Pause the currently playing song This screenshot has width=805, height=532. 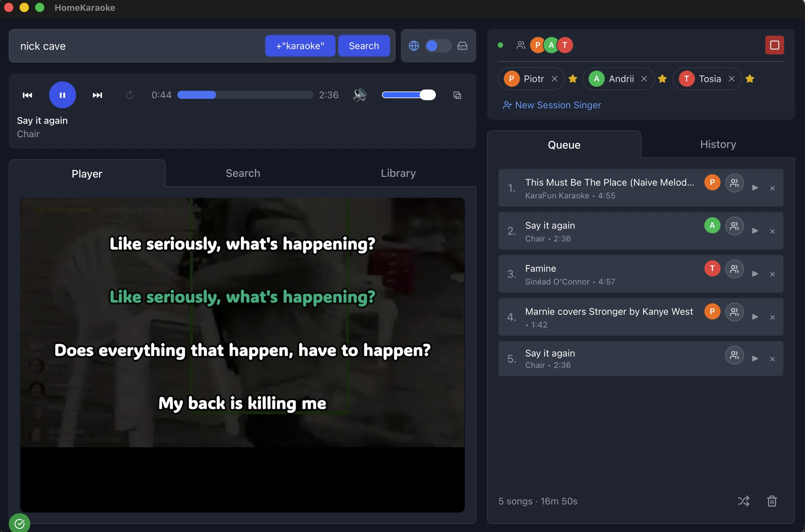click(x=63, y=95)
